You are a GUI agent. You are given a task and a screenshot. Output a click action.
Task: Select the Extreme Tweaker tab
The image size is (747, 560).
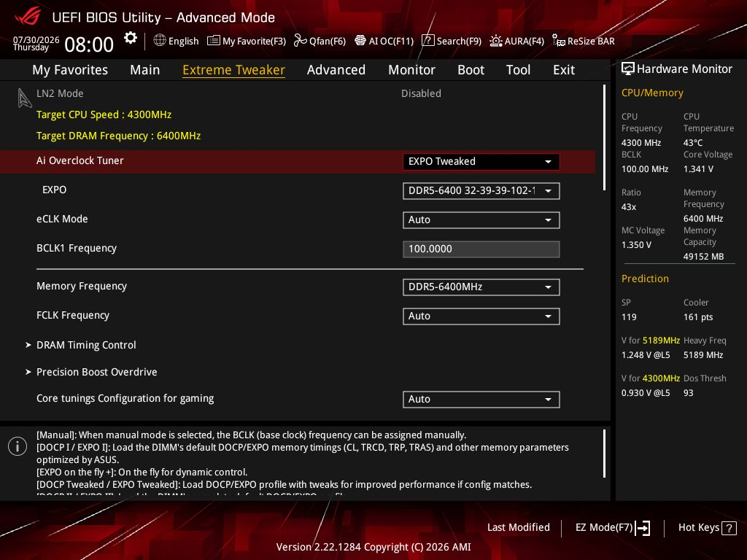tap(234, 70)
